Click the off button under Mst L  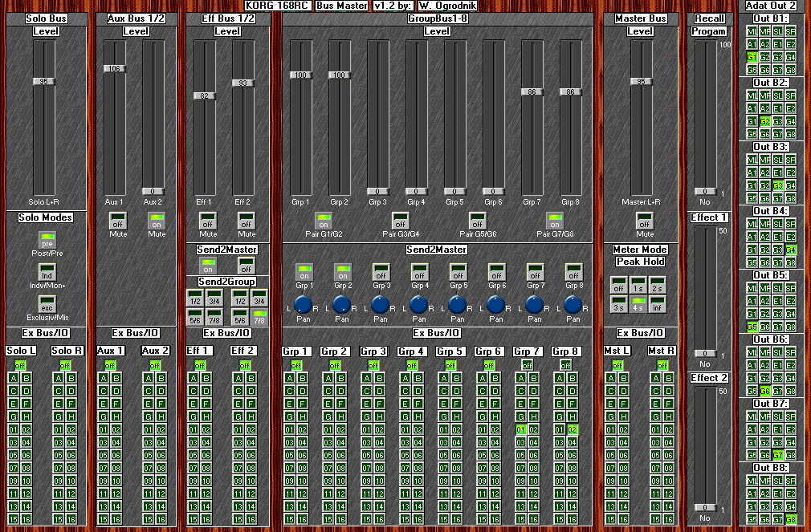point(617,366)
